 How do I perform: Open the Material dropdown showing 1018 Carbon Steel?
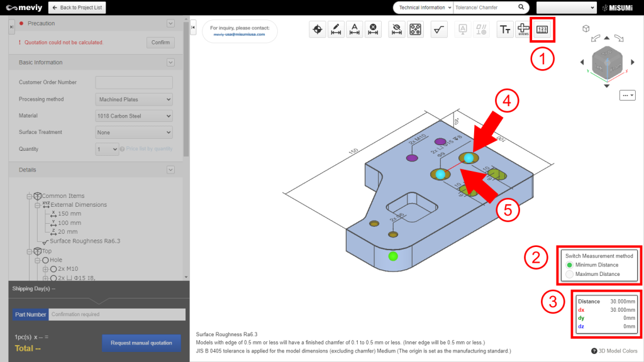133,115
